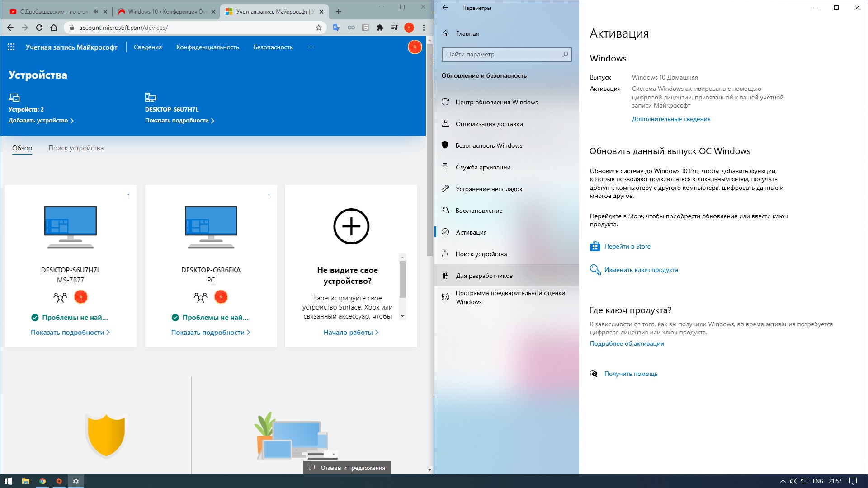Click the Settings back arrow
This screenshot has height=488, width=868.
(x=445, y=8)
